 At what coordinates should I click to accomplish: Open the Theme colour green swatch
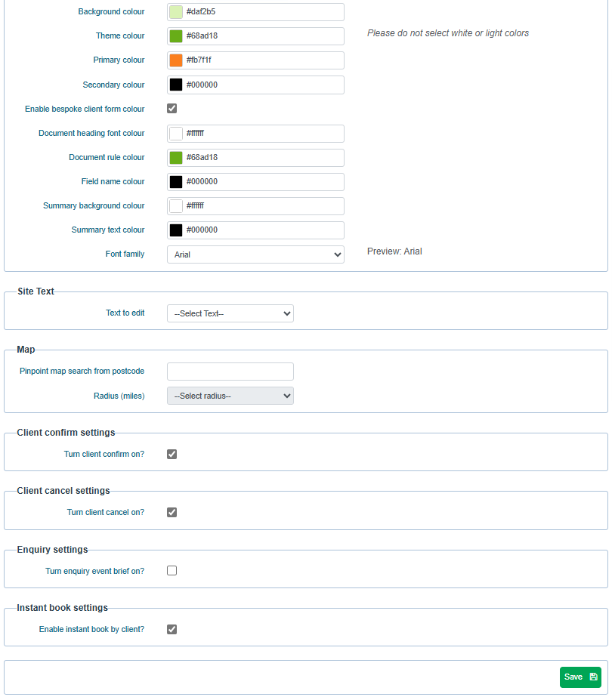pos(176,36)
